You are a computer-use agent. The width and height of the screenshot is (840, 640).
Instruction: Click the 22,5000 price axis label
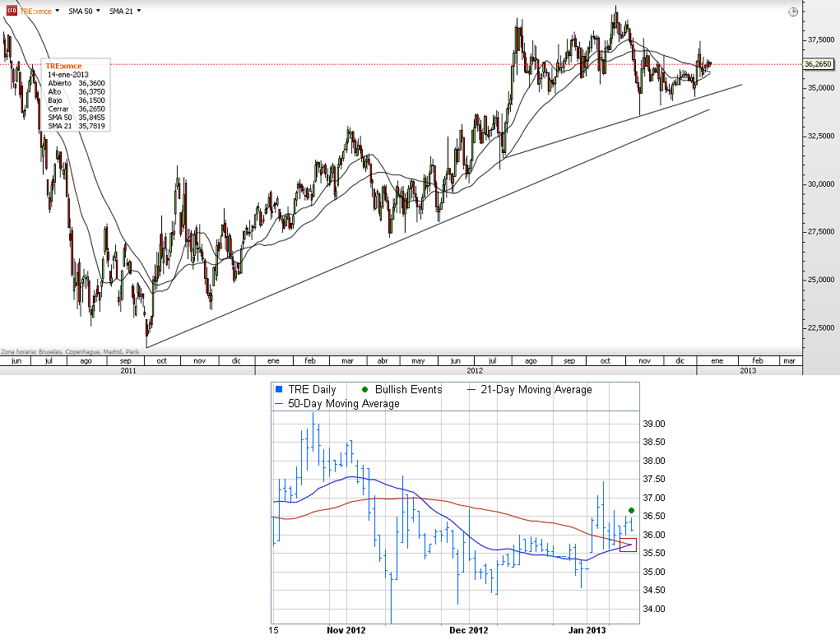point(821,327)
